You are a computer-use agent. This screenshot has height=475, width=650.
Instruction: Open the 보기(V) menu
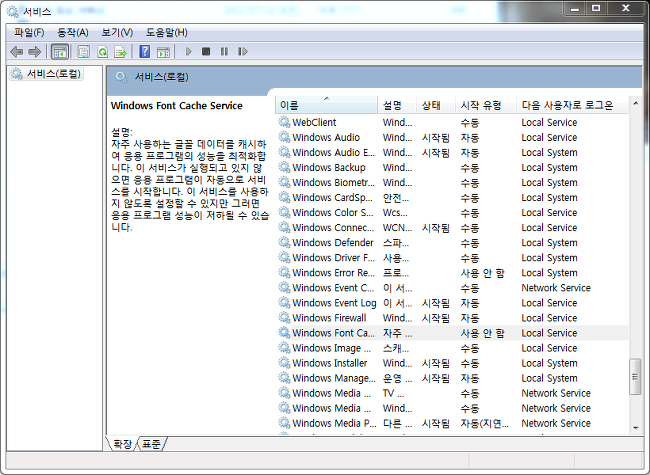[117, 32]
